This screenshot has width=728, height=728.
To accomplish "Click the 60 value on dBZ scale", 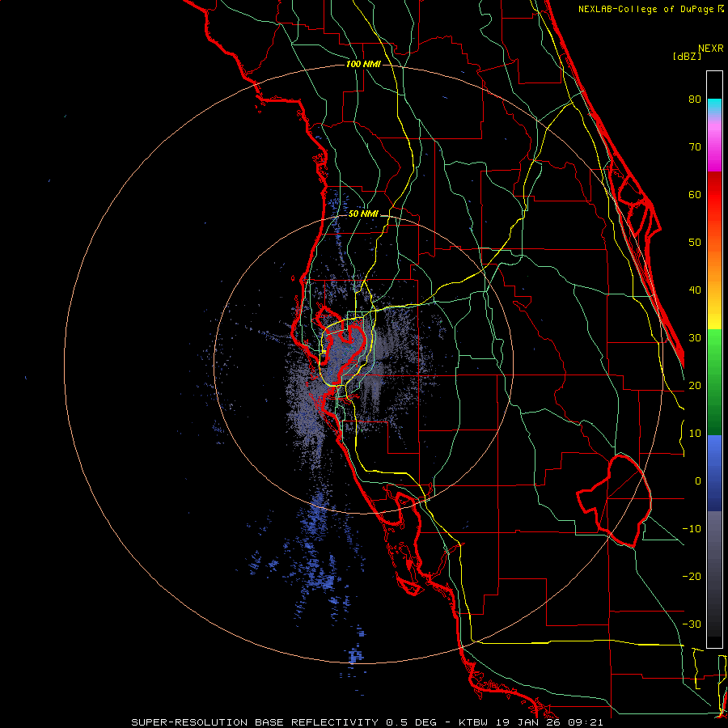I will pyautogui.click(x=695, y=194).
